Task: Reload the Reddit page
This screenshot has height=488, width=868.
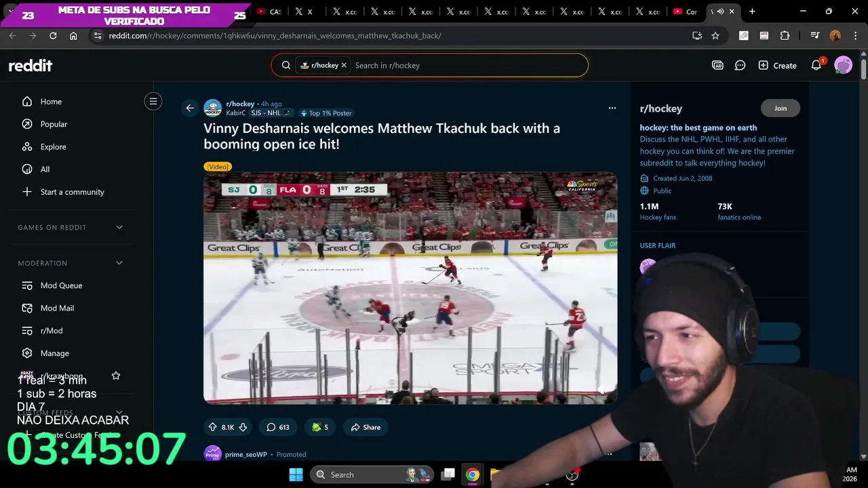Action: [x=53, y=35]
